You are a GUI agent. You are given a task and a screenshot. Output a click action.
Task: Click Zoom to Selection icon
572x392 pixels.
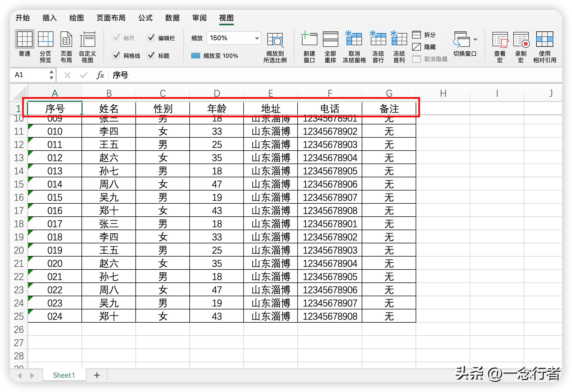pos(275,40)
